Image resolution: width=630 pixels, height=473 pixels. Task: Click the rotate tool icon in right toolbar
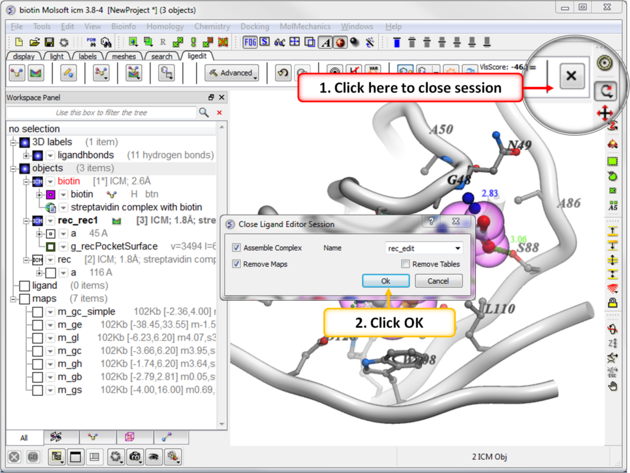click(x=605, y=91)
